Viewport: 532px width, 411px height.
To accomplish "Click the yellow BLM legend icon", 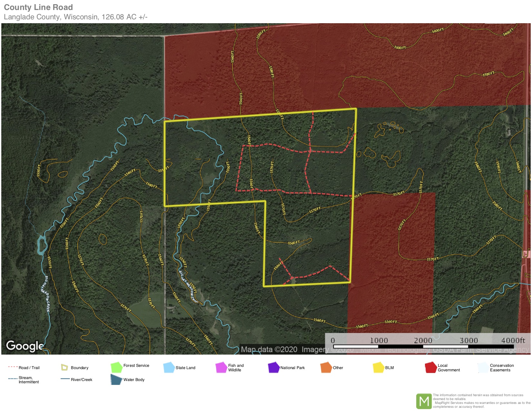I will tap(378, 367).
